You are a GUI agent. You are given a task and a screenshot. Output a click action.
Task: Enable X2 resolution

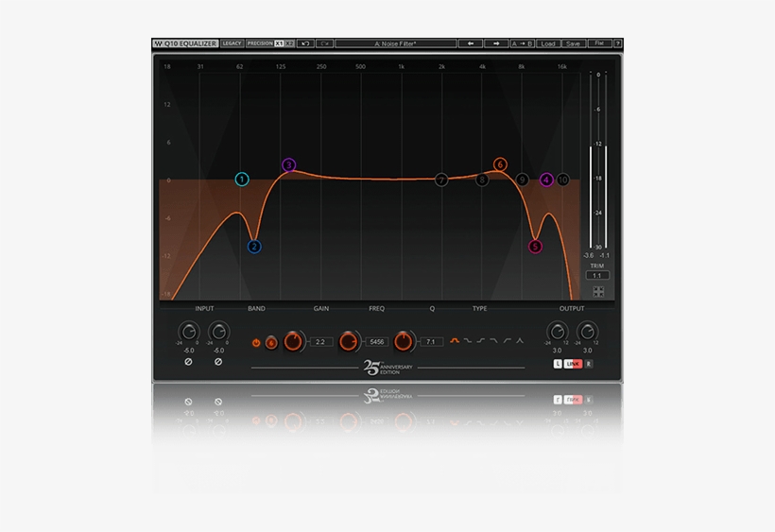coord(289,43)
